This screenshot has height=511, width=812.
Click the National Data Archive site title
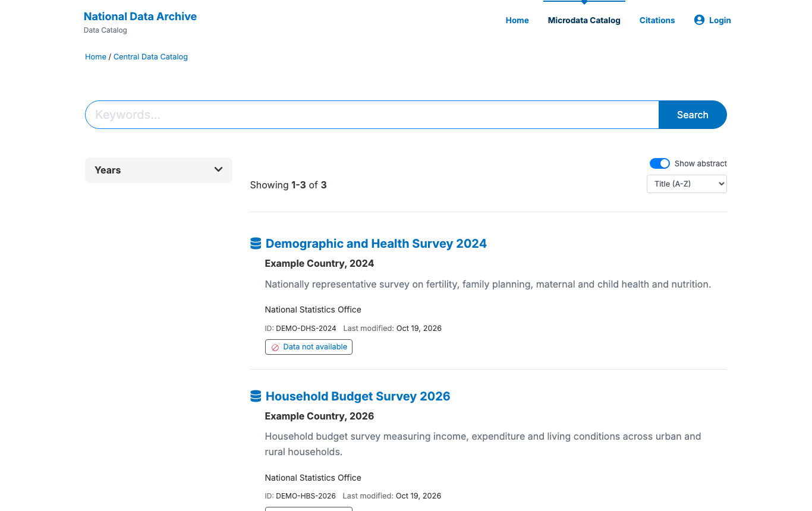click(x=140, y=16)
